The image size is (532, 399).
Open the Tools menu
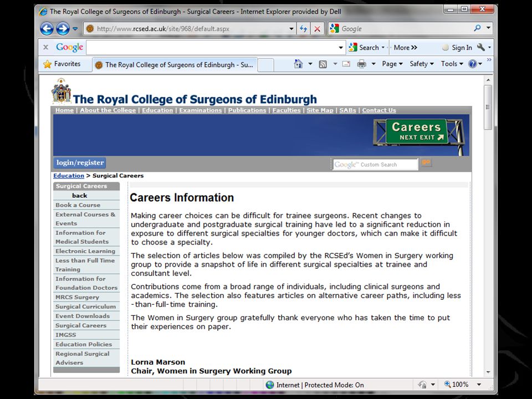pos(452,64)
